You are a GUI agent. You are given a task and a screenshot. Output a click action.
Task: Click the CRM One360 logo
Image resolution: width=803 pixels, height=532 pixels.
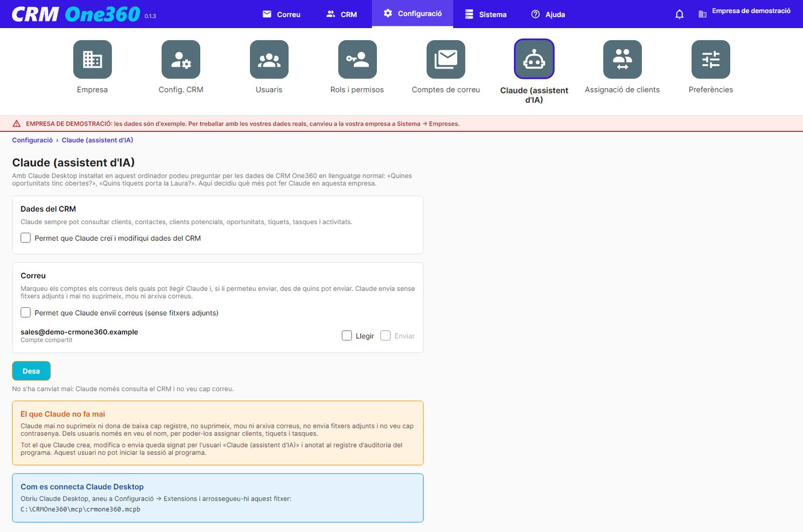coord(76,14)
